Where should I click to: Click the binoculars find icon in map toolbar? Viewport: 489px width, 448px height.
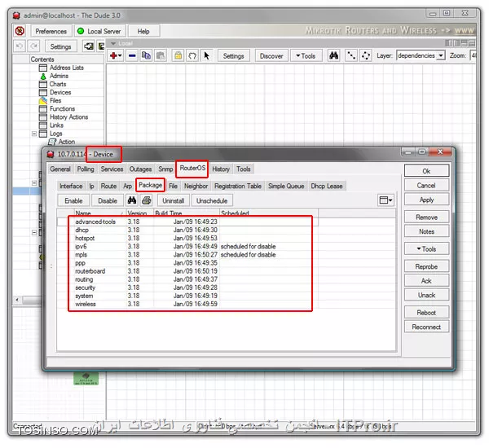[333, 56]
